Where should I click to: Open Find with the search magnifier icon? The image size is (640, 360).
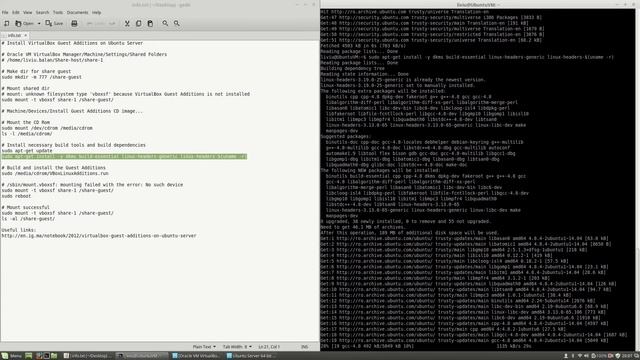[x=165, y=24]
